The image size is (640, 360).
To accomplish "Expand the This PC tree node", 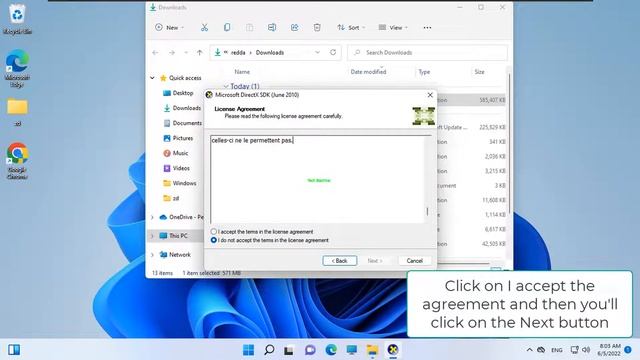I will tap(152, 236).
